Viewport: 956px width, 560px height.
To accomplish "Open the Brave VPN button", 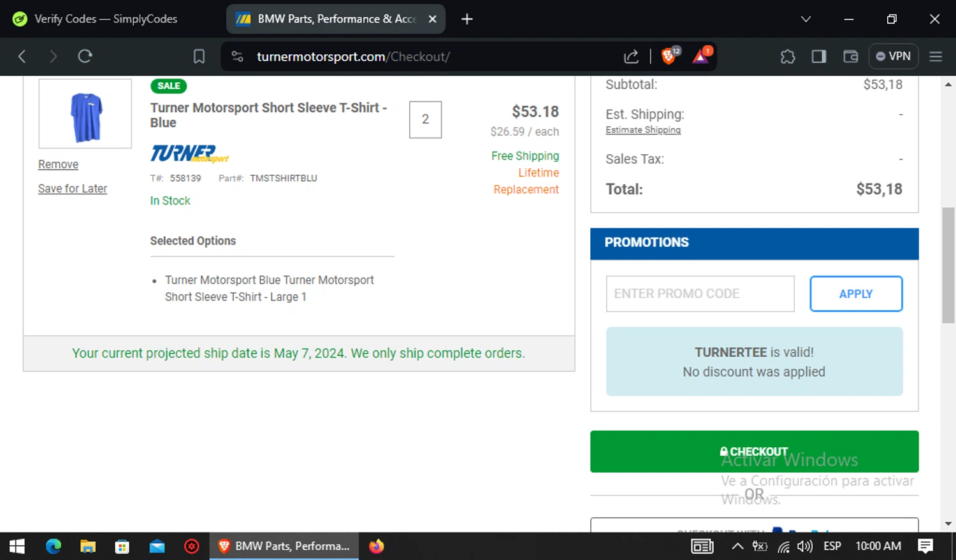I will coord(894,56).
